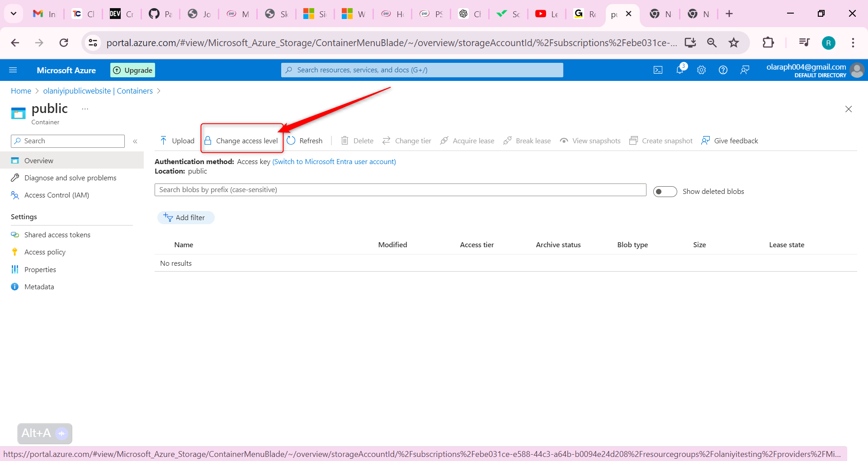Open the browser tab search dropdown
The image size is (868, 461).
14,14
